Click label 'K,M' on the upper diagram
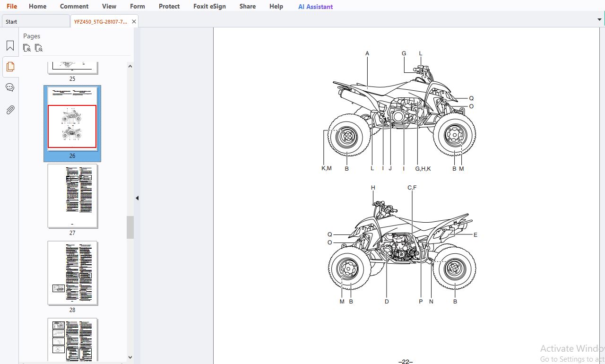The image size is (605, 364). coord(327,168)
